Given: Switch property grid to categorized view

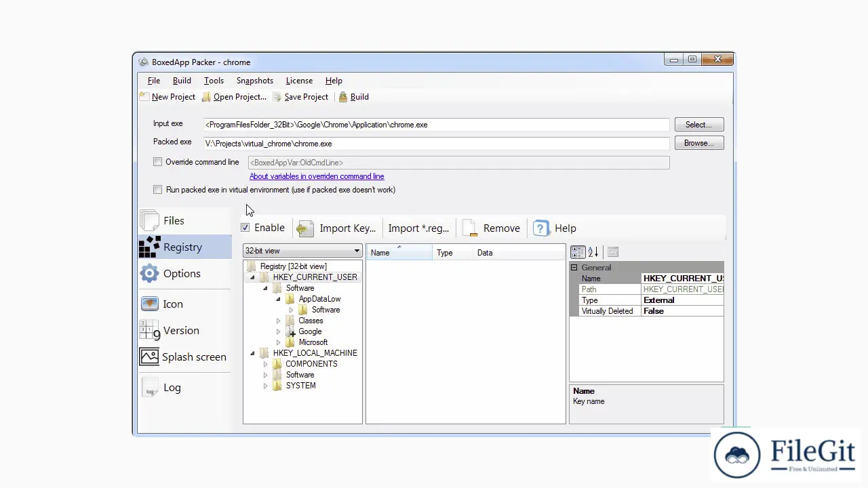Looking at the screenshot, I should [578, 252].
